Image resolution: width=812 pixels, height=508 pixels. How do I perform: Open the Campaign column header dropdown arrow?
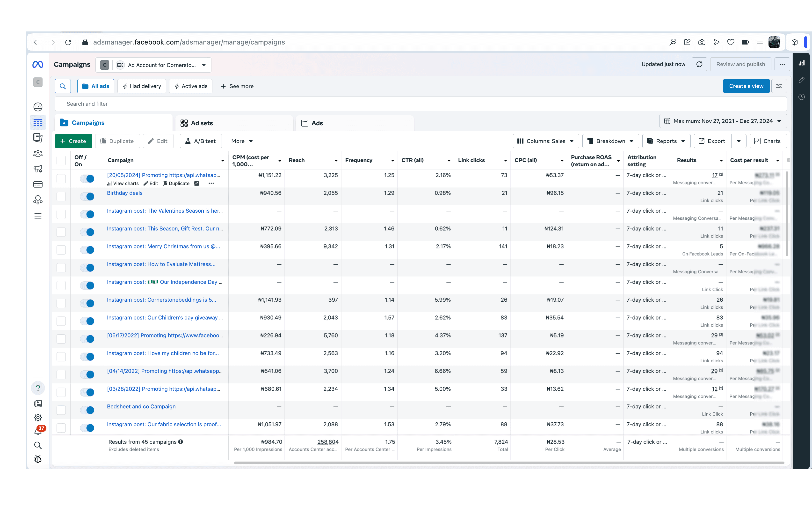(223, 161)
